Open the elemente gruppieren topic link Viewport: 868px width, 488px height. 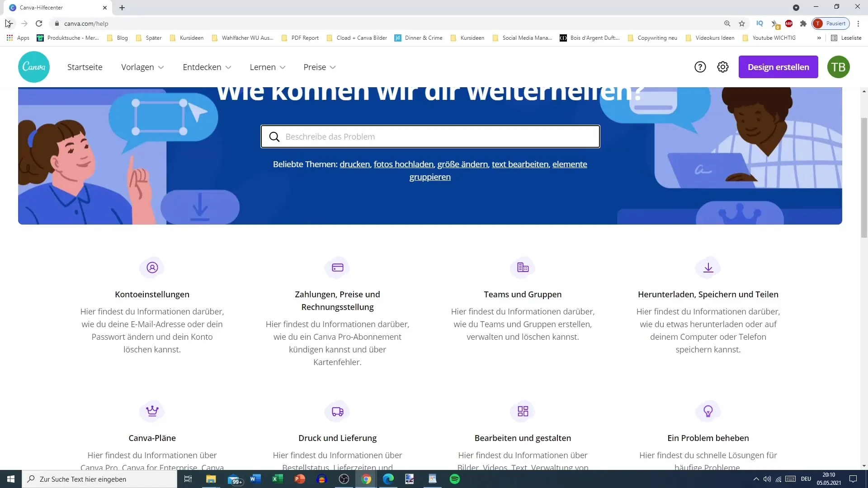tap(570, 164)
